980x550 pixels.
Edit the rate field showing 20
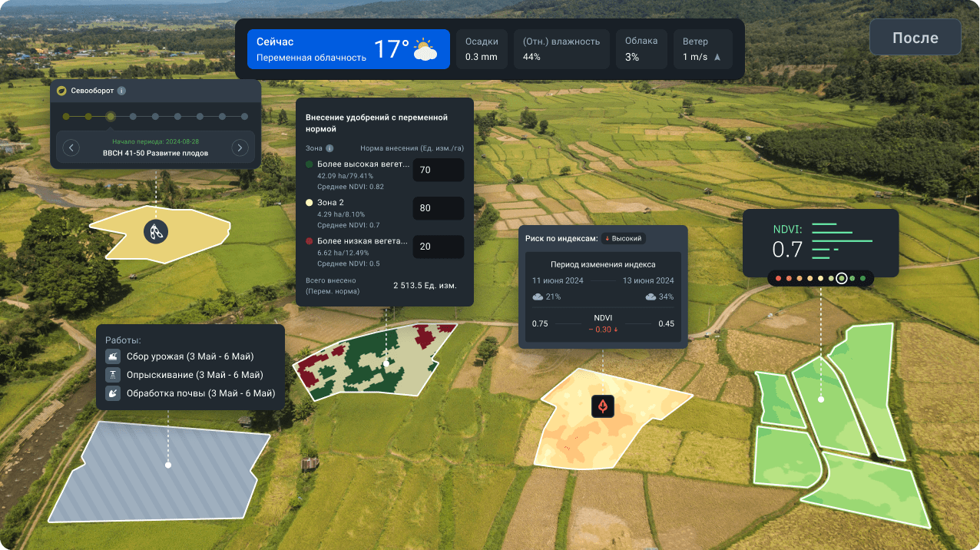click(439, 247)
